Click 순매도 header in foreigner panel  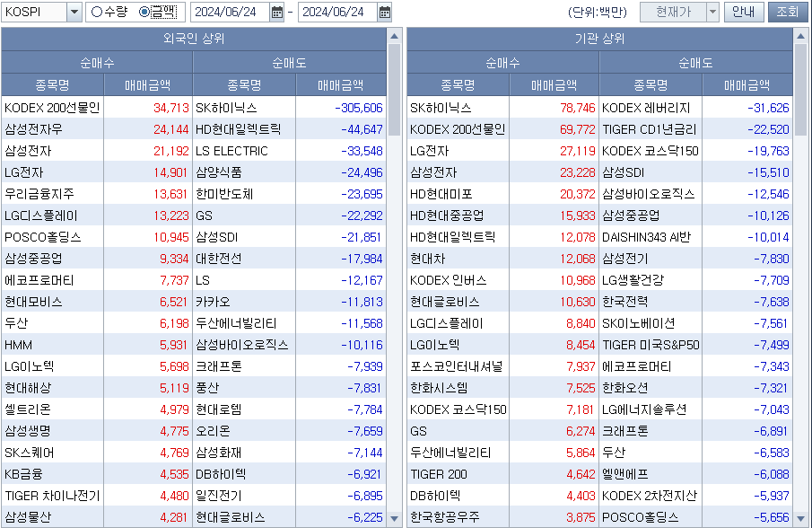pos(290,63)
